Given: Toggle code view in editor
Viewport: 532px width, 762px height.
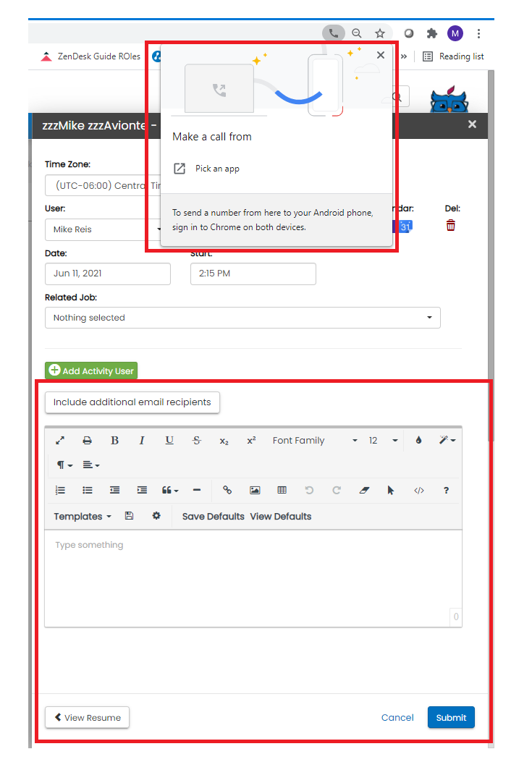Looking at the screenshot, I should [418, 490].
